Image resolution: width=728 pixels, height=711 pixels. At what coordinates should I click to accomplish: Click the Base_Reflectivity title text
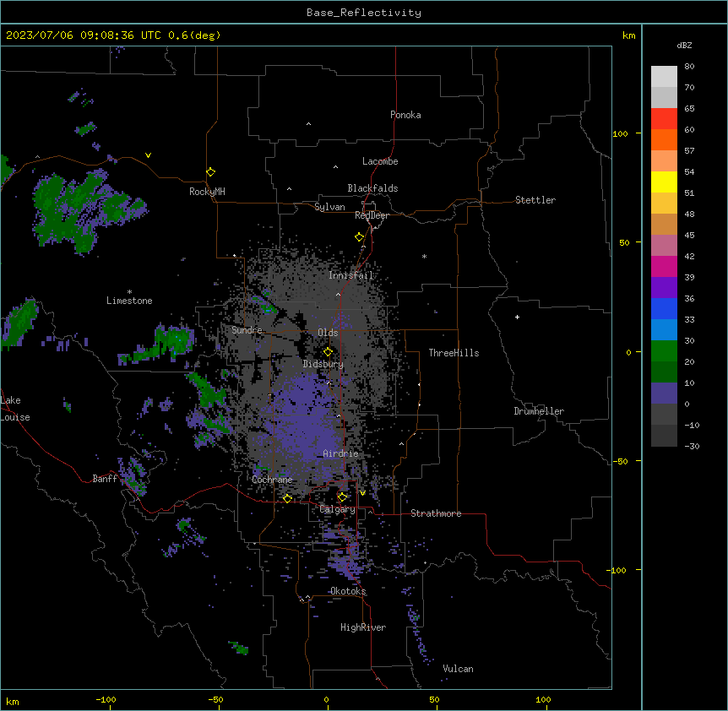pyautogui.click(x=363, y=13)
